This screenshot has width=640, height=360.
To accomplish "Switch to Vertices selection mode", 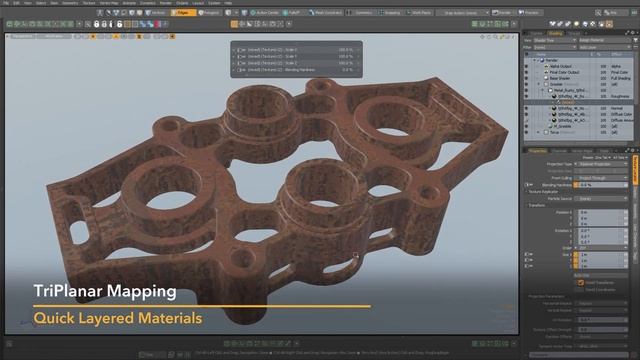I will (x=156, y=13).
